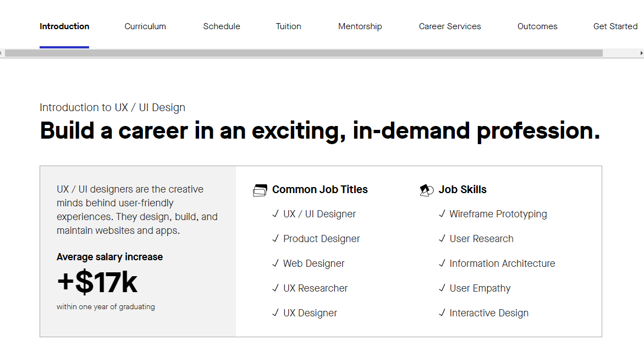Click the Job Skills hand icon
This screenshot has width=644, height=351.
point(426,189)
